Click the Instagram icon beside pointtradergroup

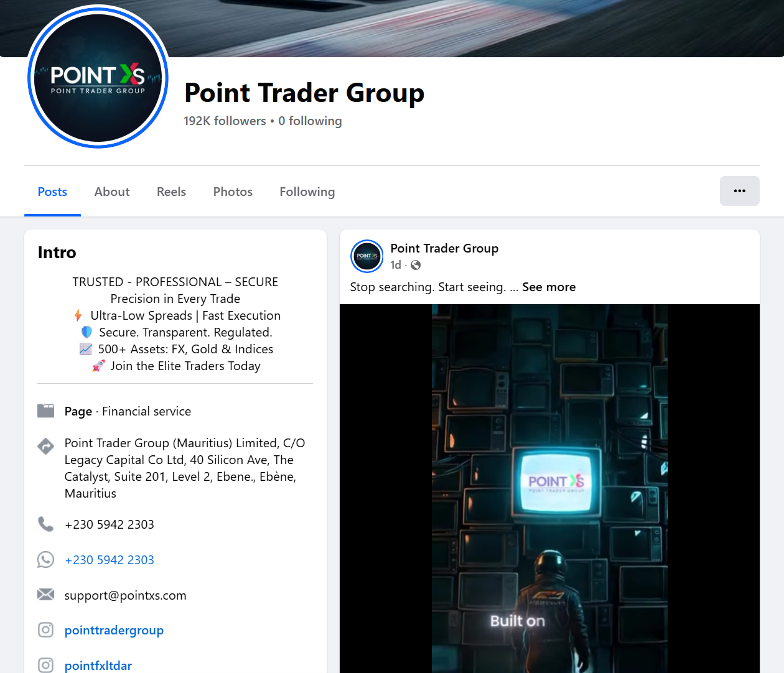pyautogui.click(x=45, y=630)
